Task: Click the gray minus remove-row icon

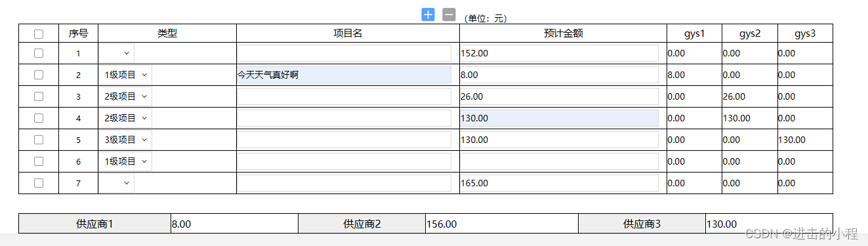Action: point(449,14)
